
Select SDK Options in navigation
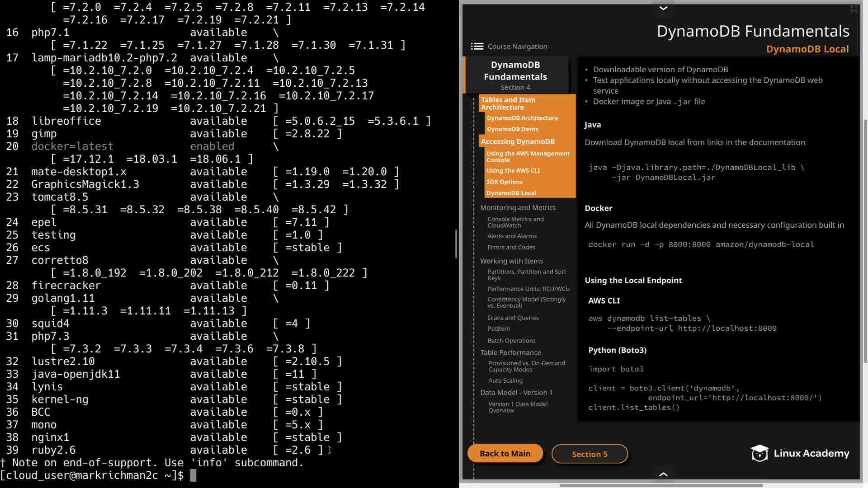505,182
